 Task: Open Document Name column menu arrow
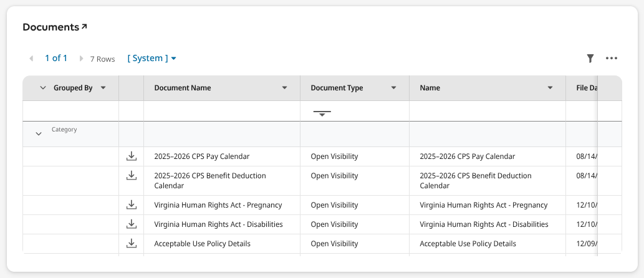(284, 88)
